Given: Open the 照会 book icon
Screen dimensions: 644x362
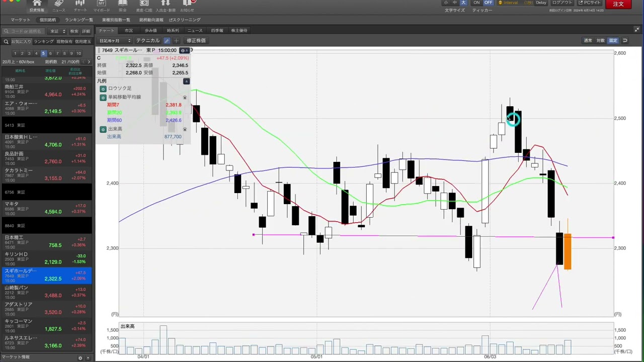Looking at the screenshot, I should click(x=123, y=6).
